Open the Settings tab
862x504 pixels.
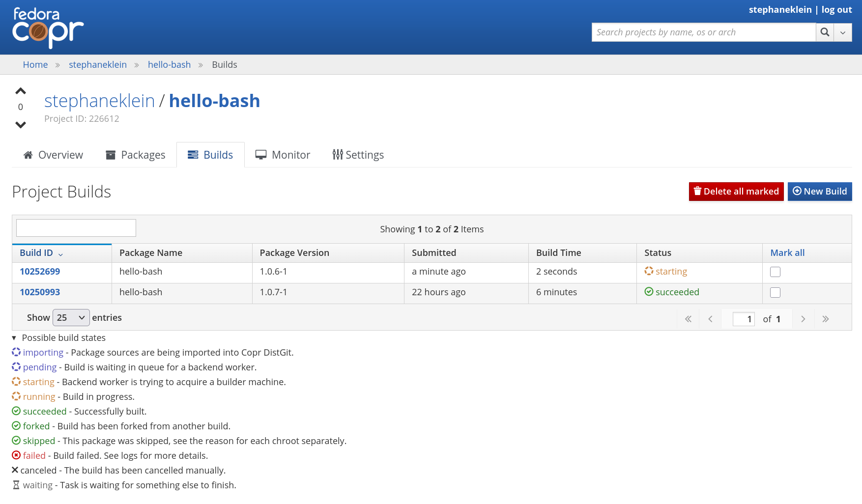(x=358, y=155)
